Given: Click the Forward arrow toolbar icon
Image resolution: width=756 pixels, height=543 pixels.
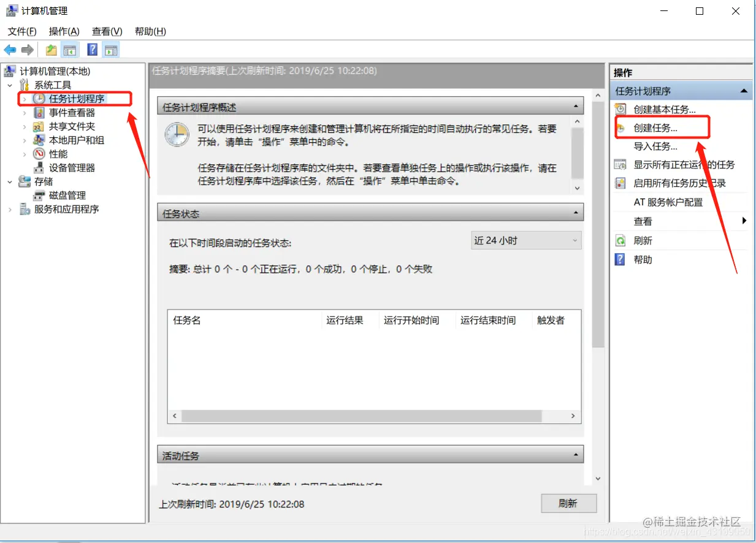Looking at the screenshot, I should pos(27,50).
